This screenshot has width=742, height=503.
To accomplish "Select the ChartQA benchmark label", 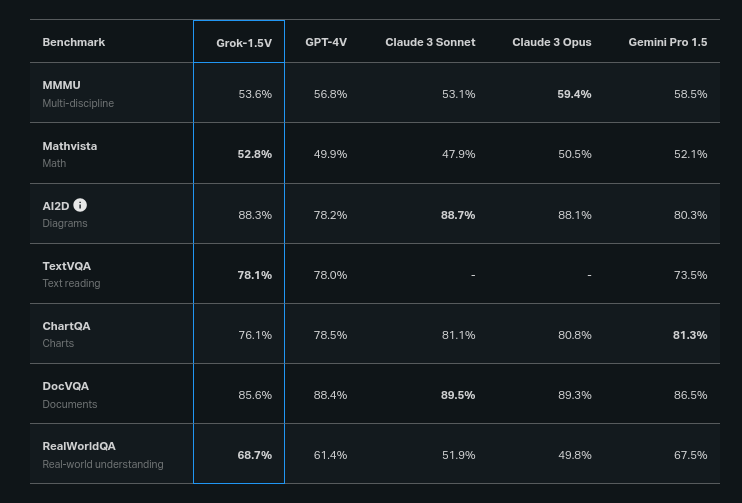I will click(66, 326).
